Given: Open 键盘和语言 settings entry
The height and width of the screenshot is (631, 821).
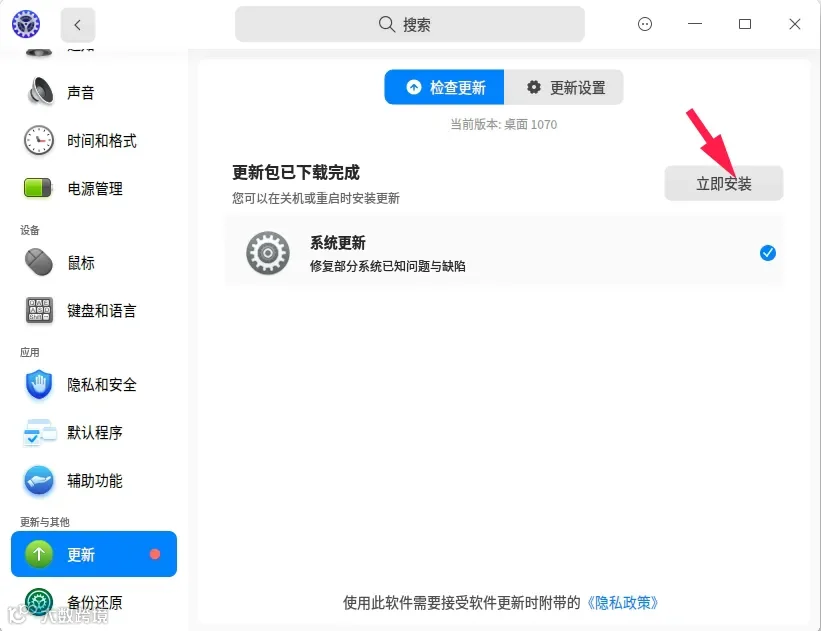Looking at the screenshot, I should point(94,310).
